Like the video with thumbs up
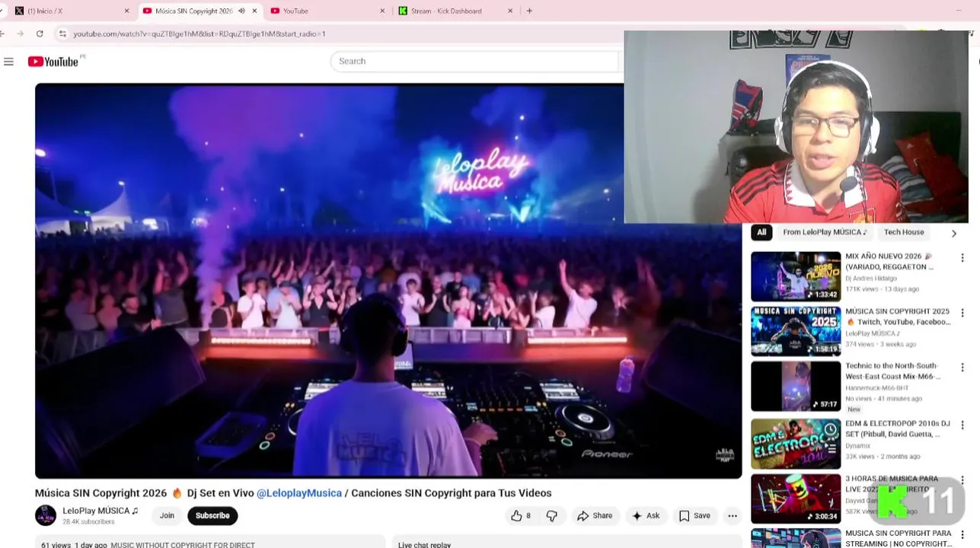980x548 pixels. (521, 516)
